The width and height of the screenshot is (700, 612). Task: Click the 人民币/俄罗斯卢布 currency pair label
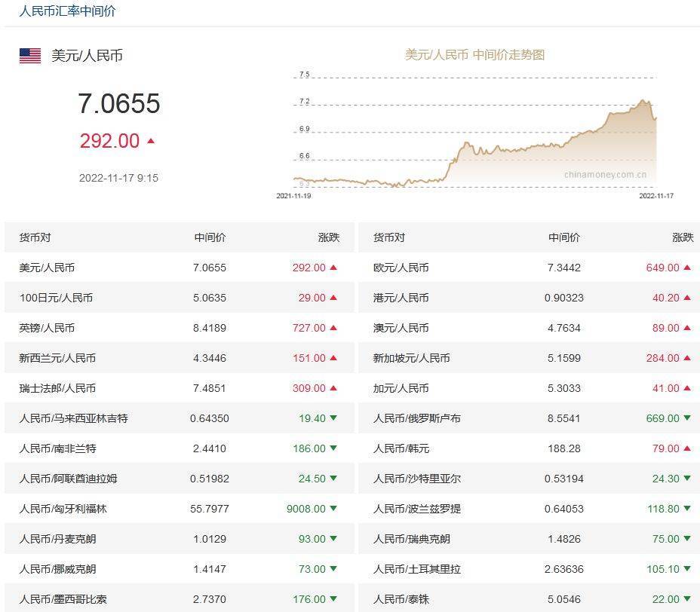tap(416, 418)
